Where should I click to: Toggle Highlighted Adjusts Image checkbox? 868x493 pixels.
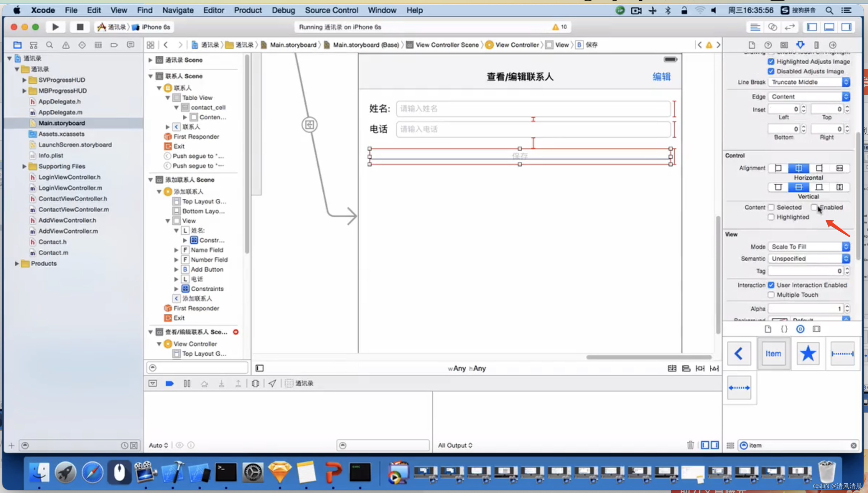(x=771, y=61)
